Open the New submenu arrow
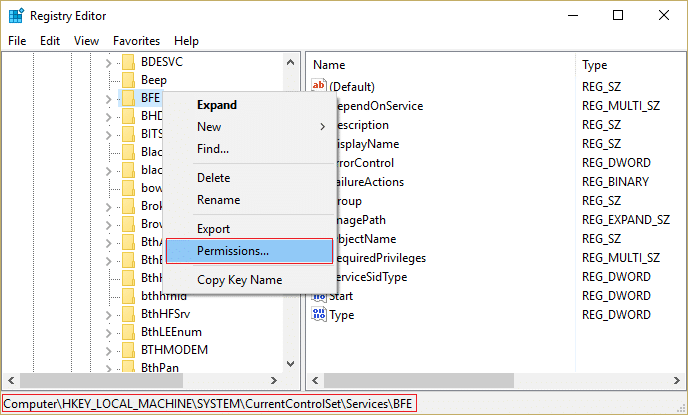Viewport: 688px width, 415px height. 322,127
